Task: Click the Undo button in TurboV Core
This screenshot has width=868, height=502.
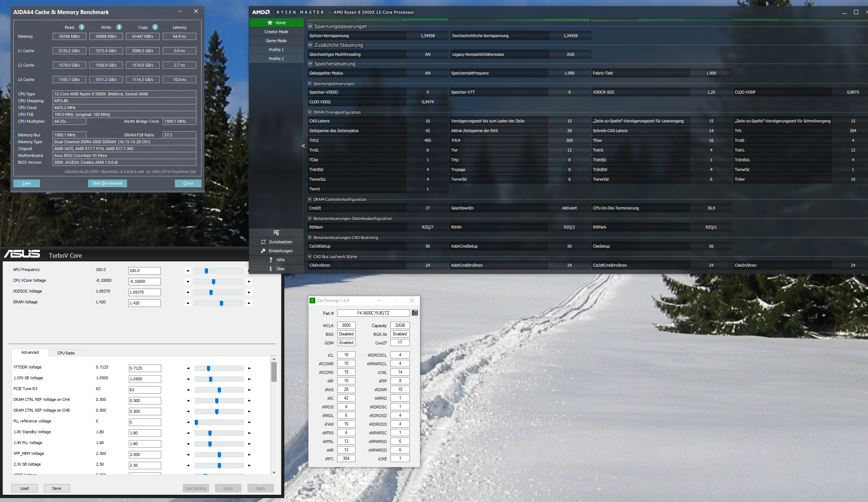Action: 228,488
